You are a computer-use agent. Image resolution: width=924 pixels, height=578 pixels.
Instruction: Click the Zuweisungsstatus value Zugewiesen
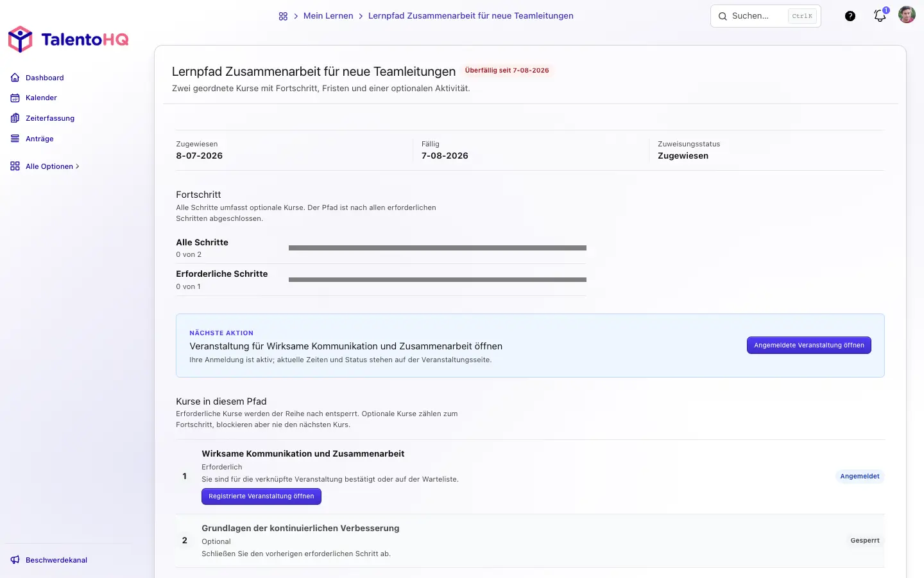pyautogui.click(x=683, y=156)
